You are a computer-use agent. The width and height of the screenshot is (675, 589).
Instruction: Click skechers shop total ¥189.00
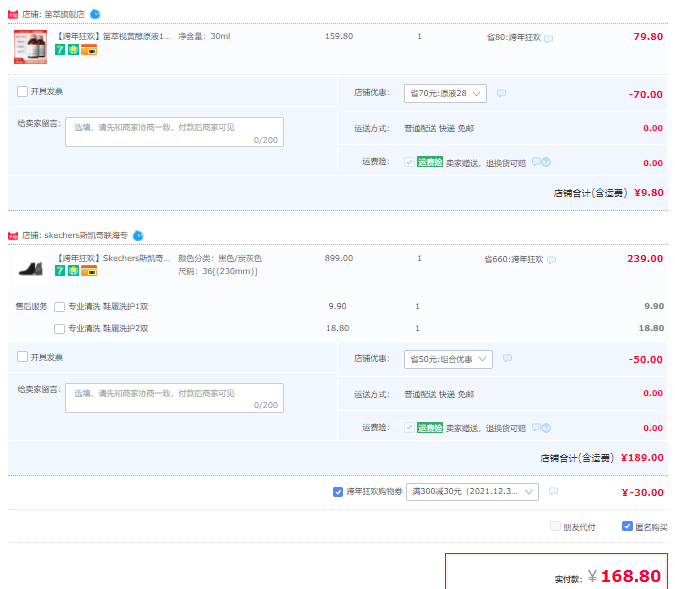(x=642, y=458)
